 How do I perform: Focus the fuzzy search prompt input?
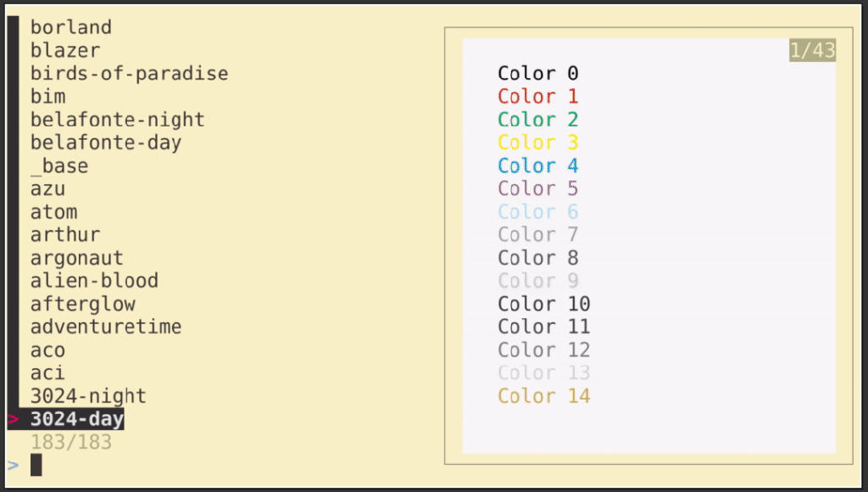click(36, 465)
